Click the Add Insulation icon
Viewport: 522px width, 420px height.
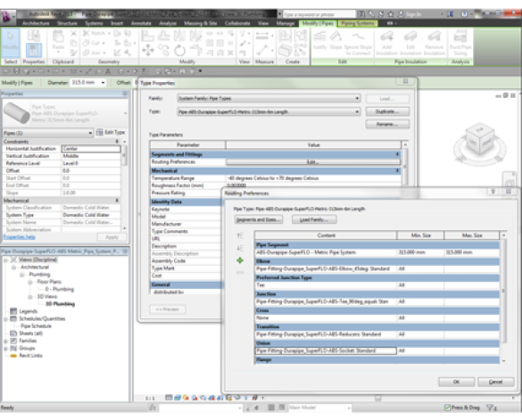[387, 42]
